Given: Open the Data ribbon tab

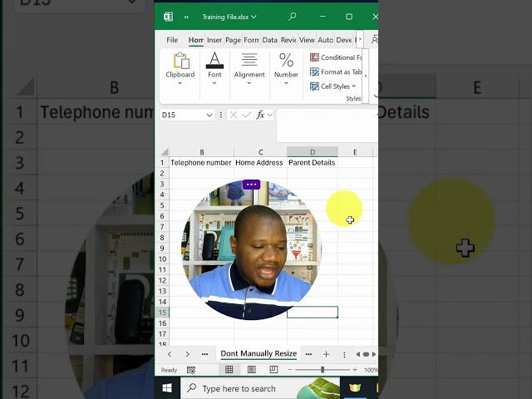Looking at the screenshot, I should tap(269, 40).
